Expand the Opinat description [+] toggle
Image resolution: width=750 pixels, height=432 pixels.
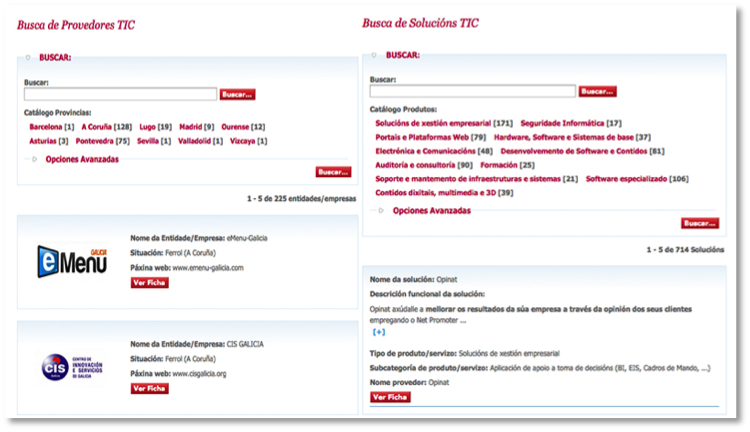[379, 332]
